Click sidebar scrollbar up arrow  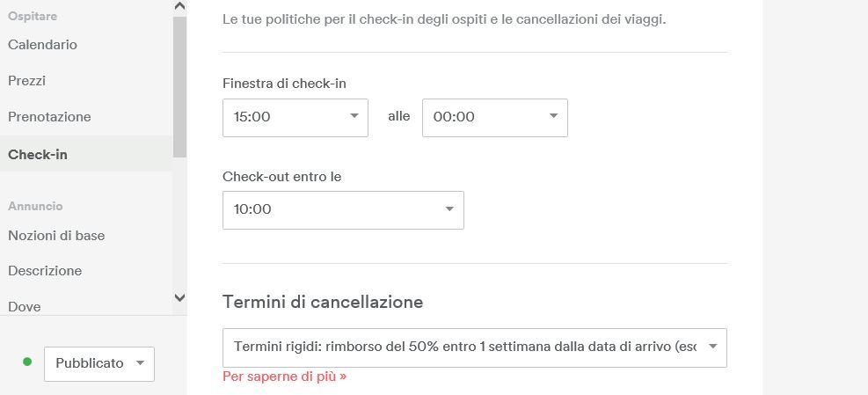180,7
